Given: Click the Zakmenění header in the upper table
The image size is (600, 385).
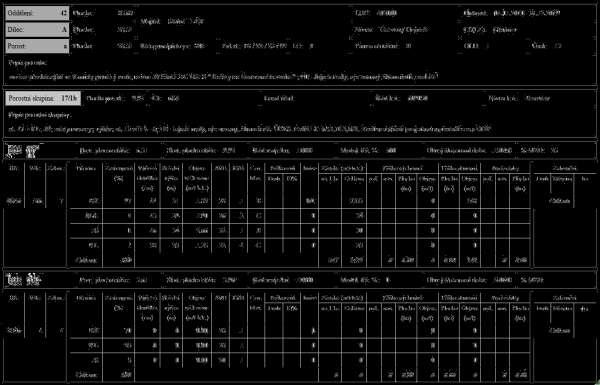Looking at the screenshot, I should (x=564, y=168).
